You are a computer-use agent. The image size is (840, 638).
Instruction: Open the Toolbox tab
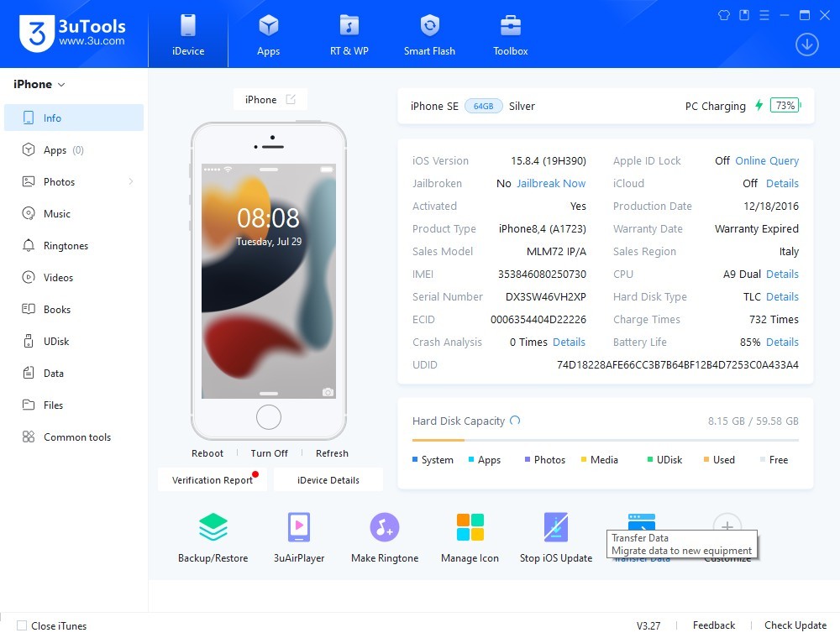click(510, 34)
